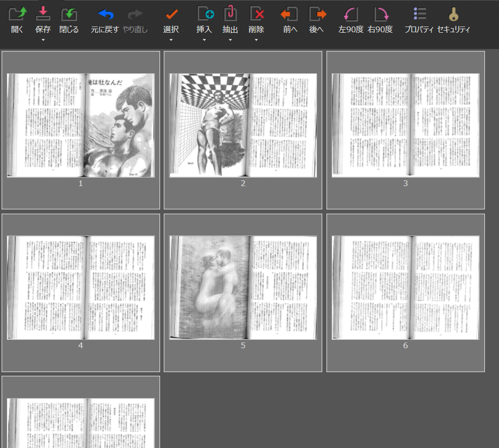Select page 1 thumbnail with title illustration
499x448 pixels.
(x=81, y=125)
